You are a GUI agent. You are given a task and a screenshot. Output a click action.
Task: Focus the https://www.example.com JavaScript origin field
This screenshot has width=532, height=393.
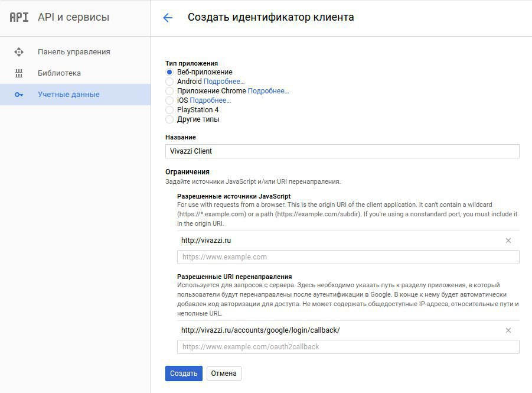348,257
